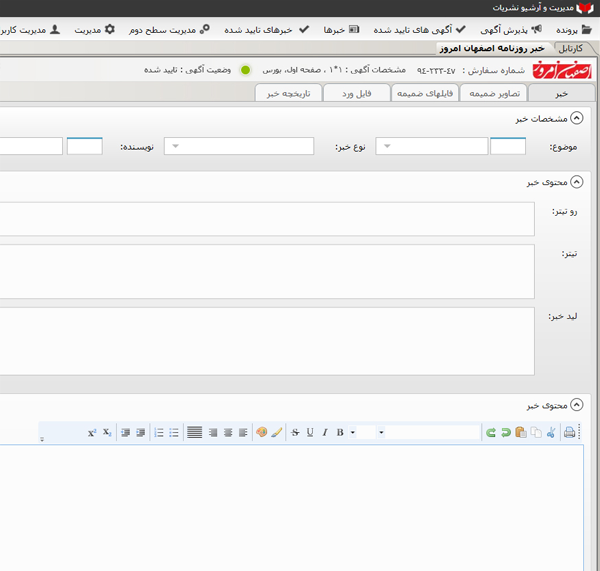Click into the news content editor body
The image size is (600, 571).
pos(292,507)
